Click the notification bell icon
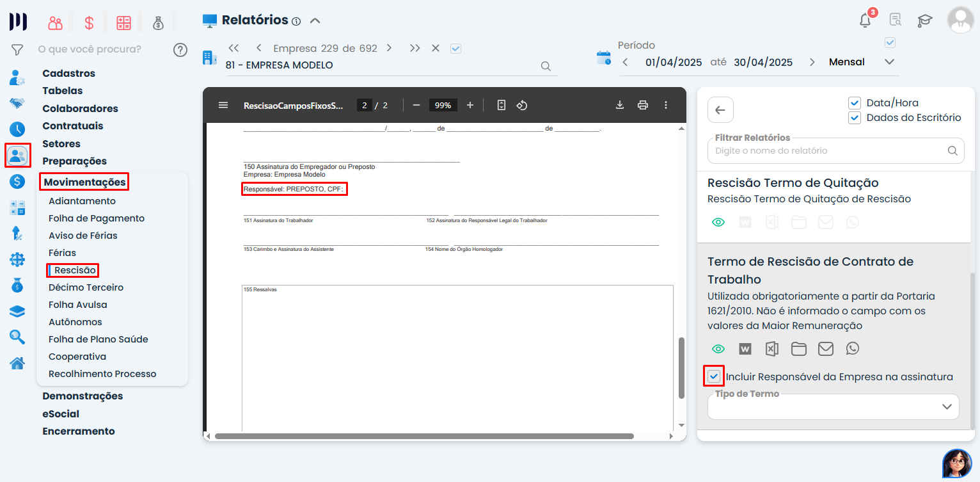This screenshot has height=482, width=980. (865, 20)
